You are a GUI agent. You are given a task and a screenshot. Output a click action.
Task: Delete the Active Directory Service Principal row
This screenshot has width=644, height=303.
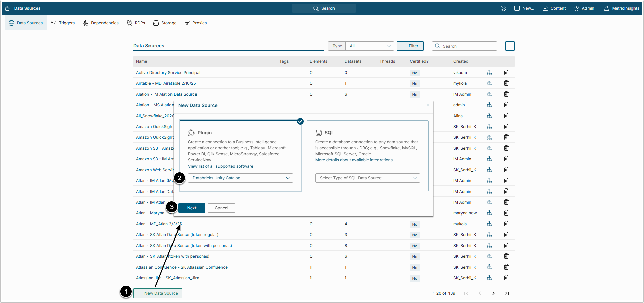pyautogui.click(x=506, y=73)
